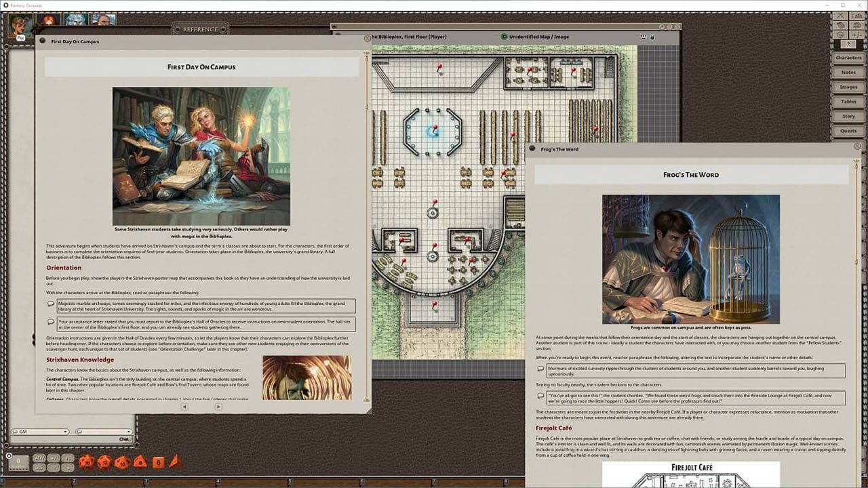
Task: Open the Story sidebar tab
Action: pyautogui.click(x=848, y=116)
